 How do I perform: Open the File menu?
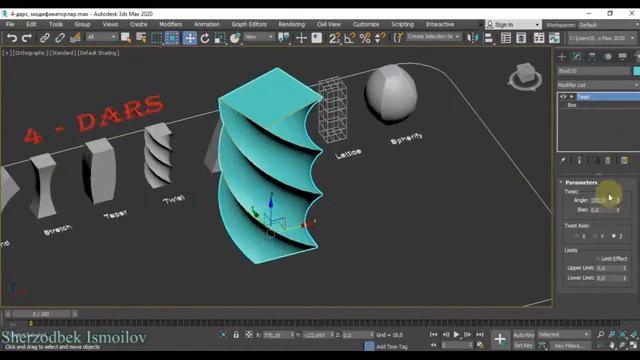(10, 24)
